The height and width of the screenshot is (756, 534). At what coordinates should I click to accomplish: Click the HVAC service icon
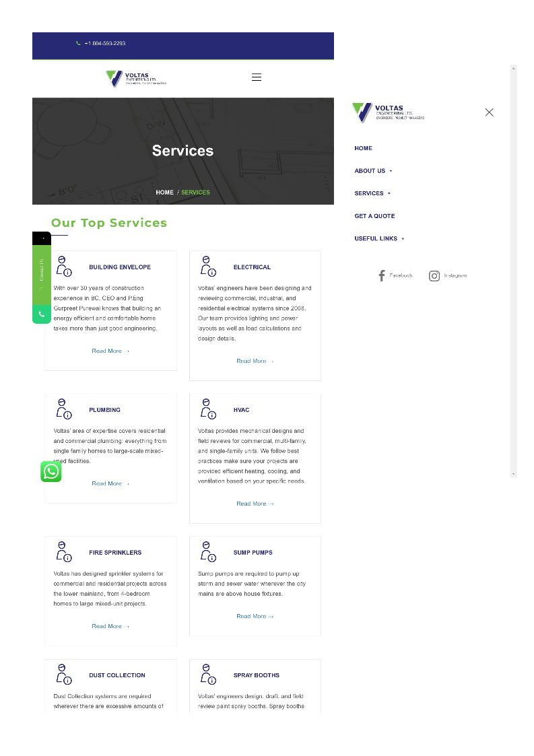click(x=208, y=409)
